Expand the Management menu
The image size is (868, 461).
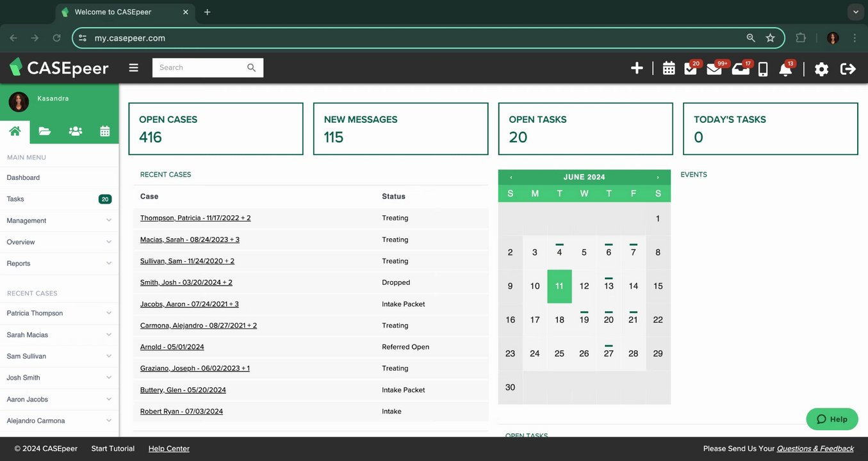coord(59,220)
